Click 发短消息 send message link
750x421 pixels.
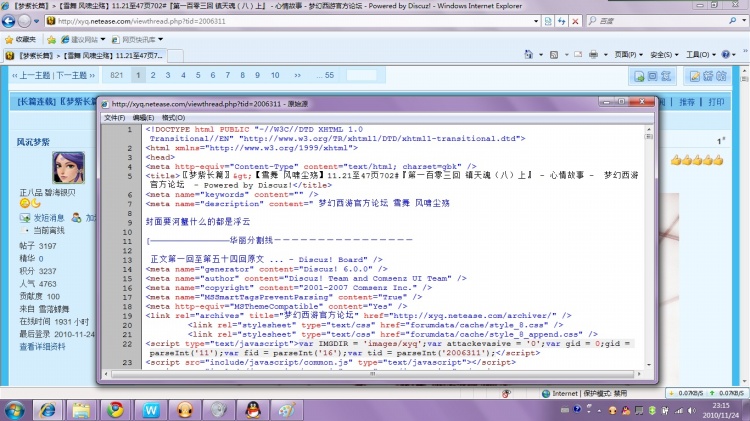[48, 218]
